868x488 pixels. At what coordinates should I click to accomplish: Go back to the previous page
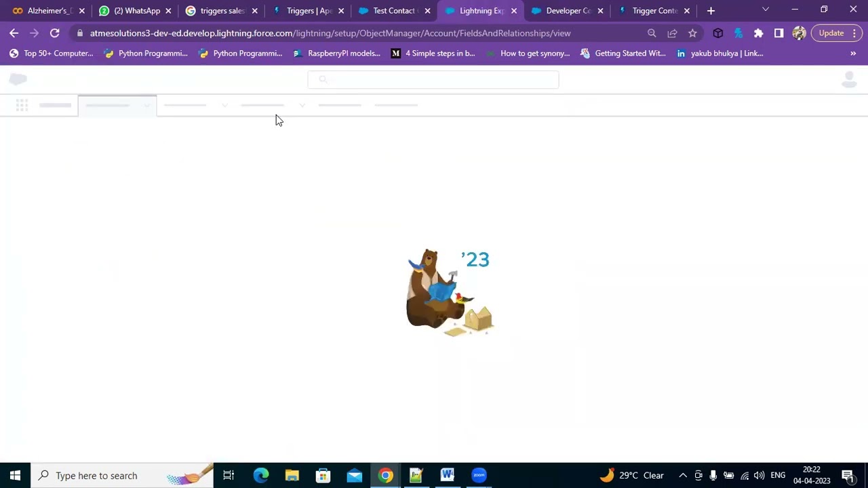(14, 33)
